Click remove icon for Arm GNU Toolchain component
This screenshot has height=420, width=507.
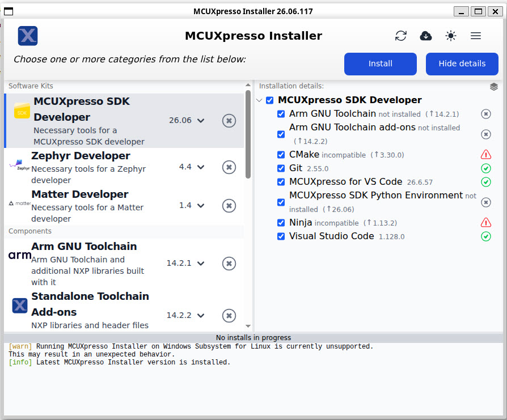point(229,264)
